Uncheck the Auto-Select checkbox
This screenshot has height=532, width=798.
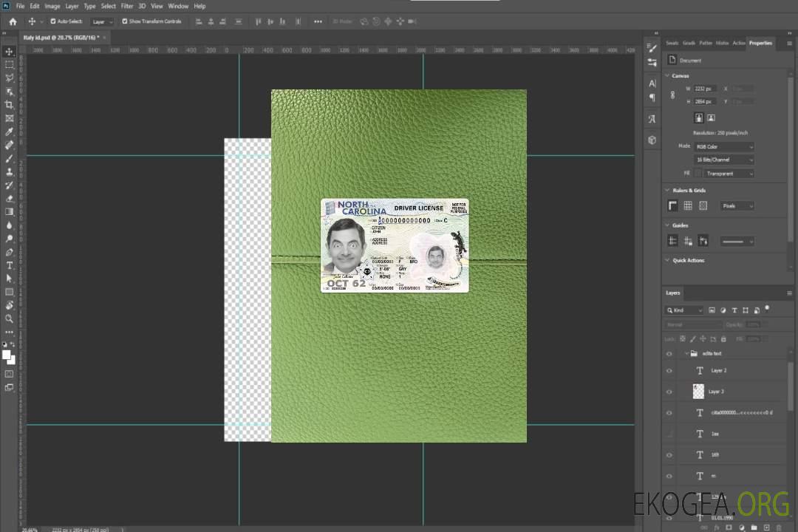(52, 21)
